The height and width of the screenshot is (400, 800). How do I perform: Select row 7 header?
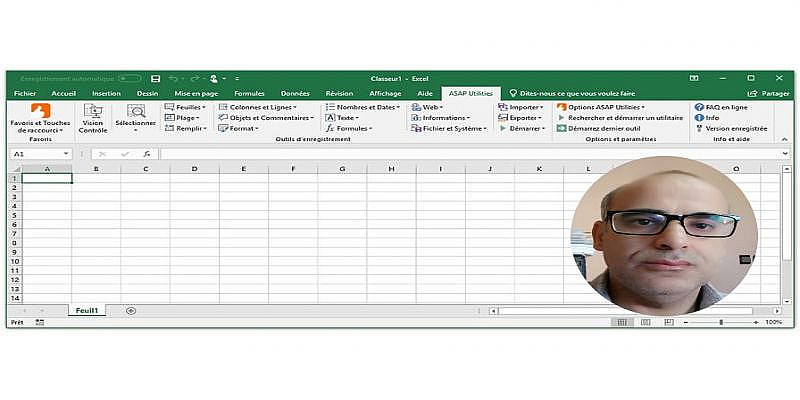pyautogui.click(x=16, y=233)
